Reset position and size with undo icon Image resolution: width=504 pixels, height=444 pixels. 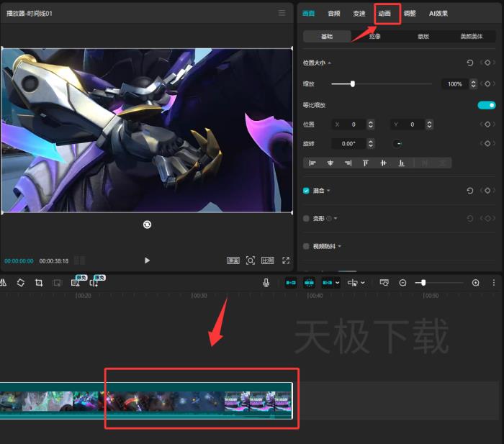(470, 63)
